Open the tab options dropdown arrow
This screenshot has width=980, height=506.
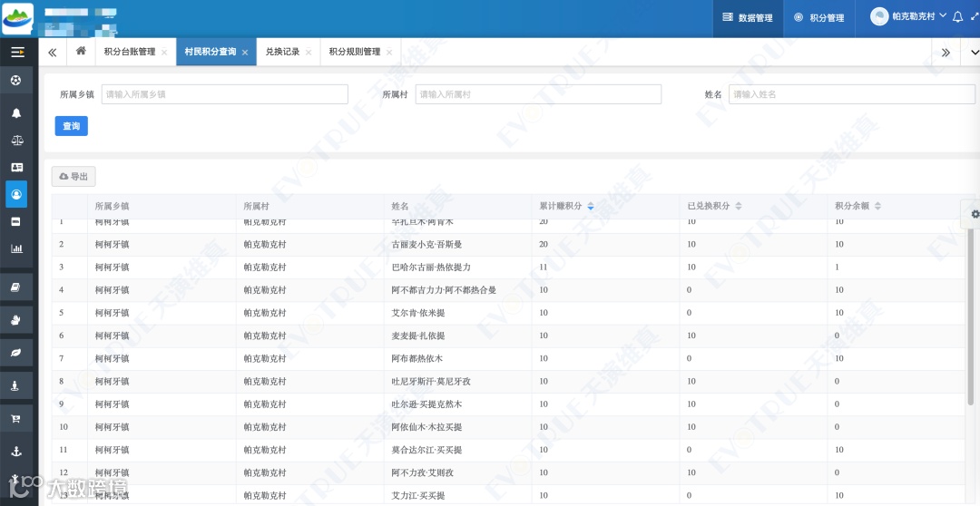975,53
